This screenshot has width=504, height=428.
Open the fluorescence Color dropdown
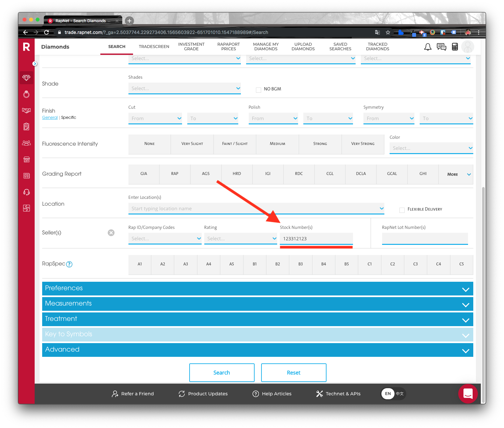pos(431,148)
